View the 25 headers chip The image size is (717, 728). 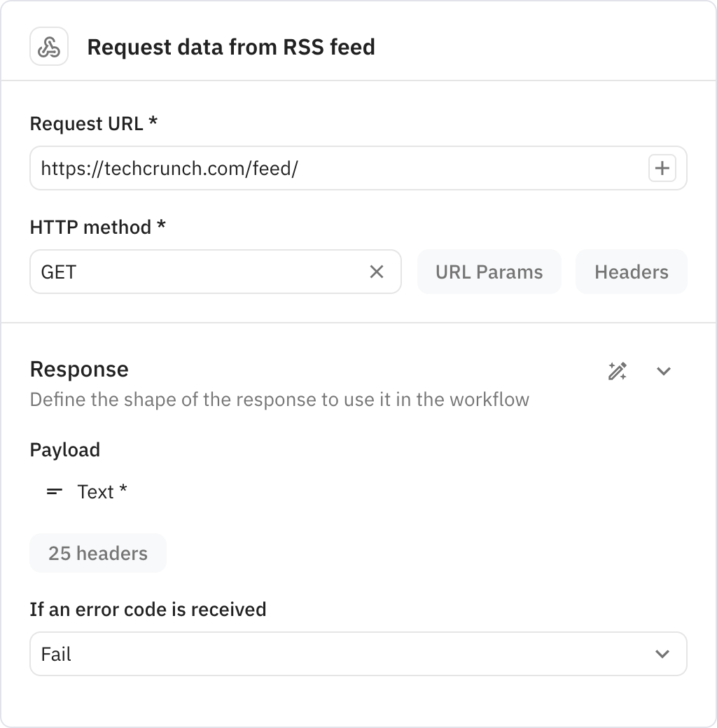point(97,553)
